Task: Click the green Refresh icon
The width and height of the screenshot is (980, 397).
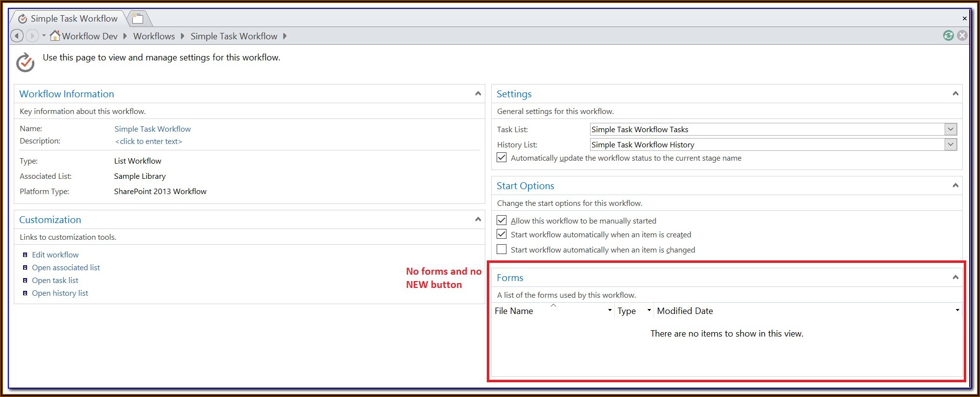Action: click(949, 35)
